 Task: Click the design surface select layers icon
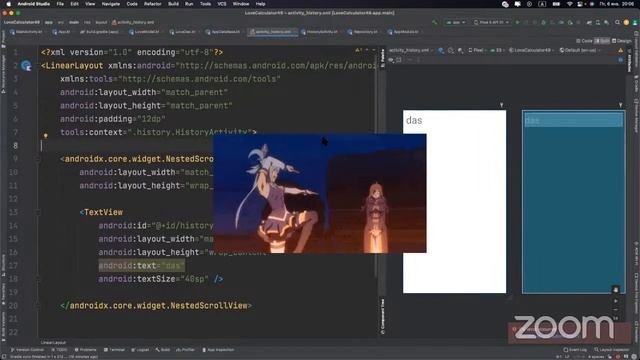[441, 50]
